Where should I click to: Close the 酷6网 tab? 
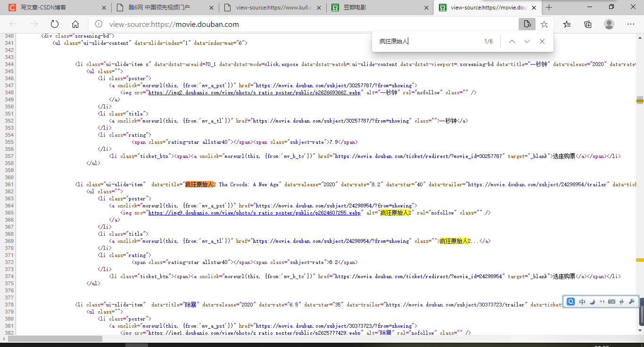click(x=211, y=8)
